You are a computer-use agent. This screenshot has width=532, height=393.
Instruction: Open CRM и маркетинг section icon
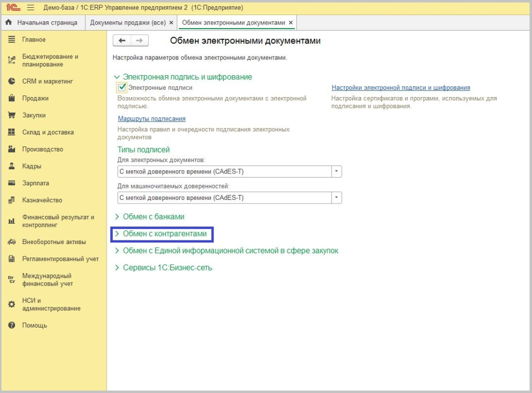[x=11, y=82]
